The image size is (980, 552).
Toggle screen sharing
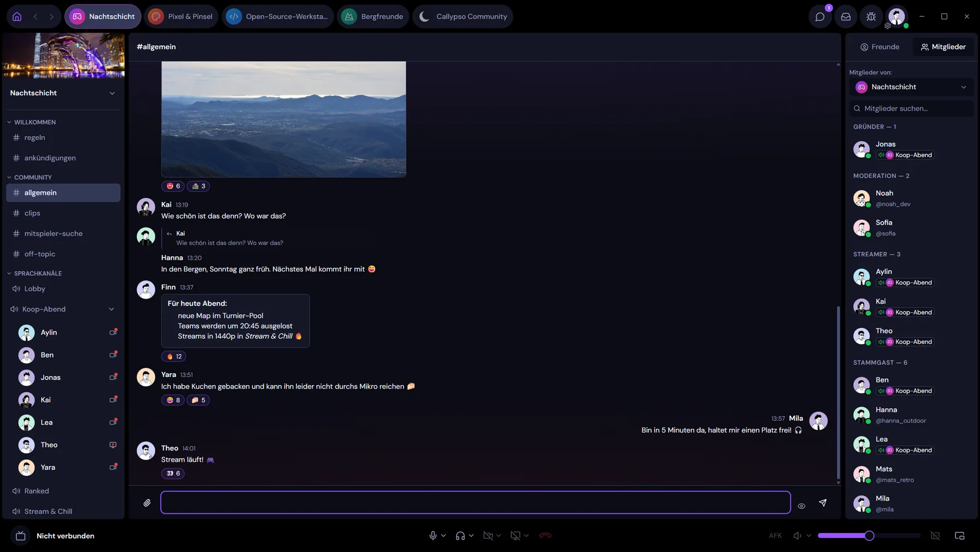(515, 536)
